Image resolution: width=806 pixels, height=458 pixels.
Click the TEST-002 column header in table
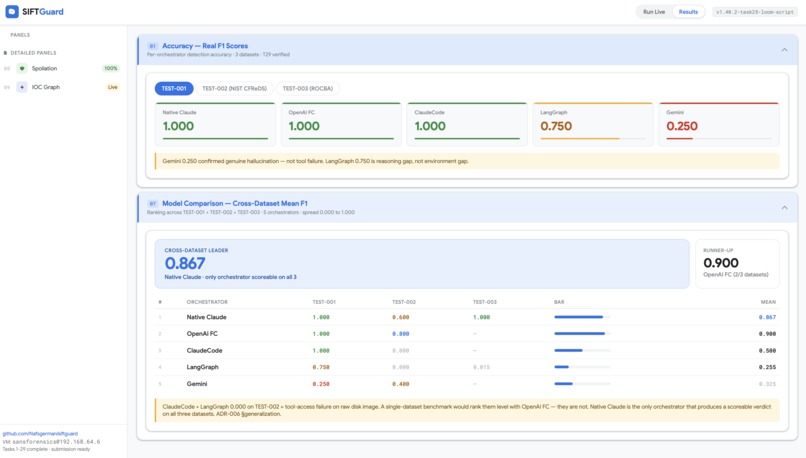pos(404,302)
